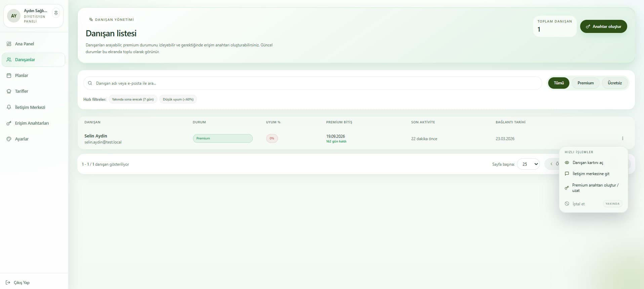
Task: Open Ayarlar settings page
Action: [22, 139]
